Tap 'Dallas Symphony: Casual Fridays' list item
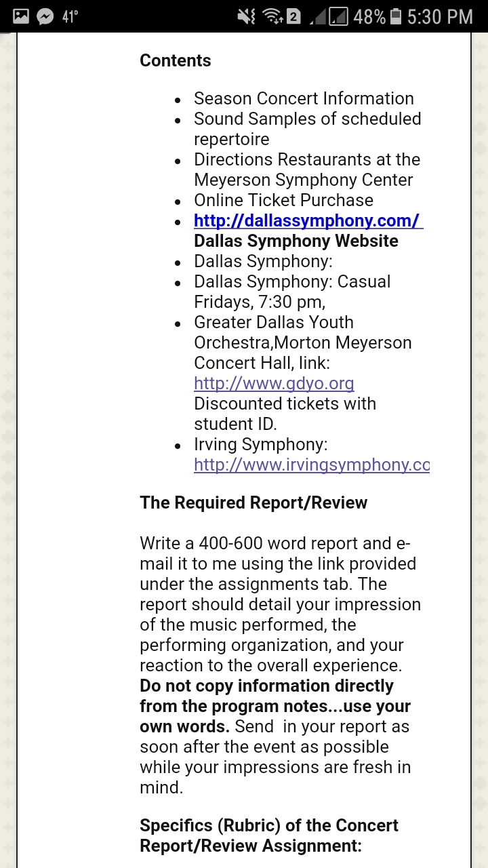The height and width of the screenshot is (868, 488). click(292, 292)
